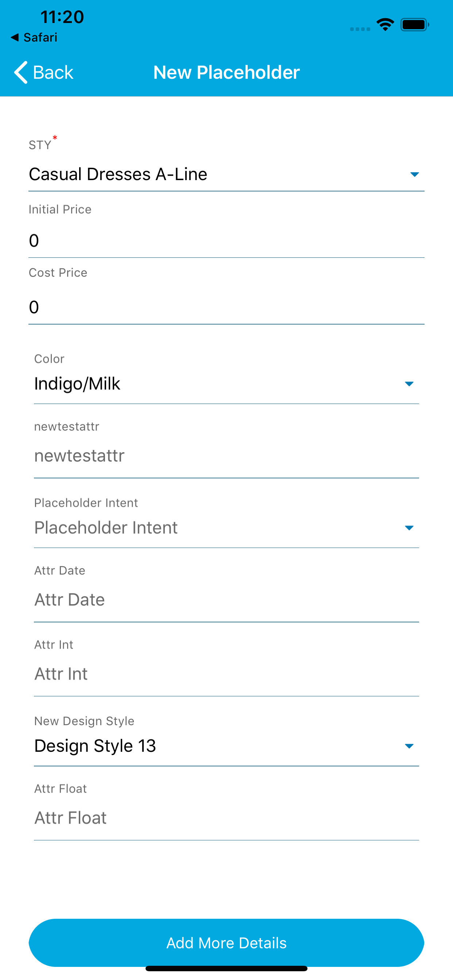This screenshot has width=453, height=980.
Task: Tap the battery status icon
Action: [x=414, y=25]
